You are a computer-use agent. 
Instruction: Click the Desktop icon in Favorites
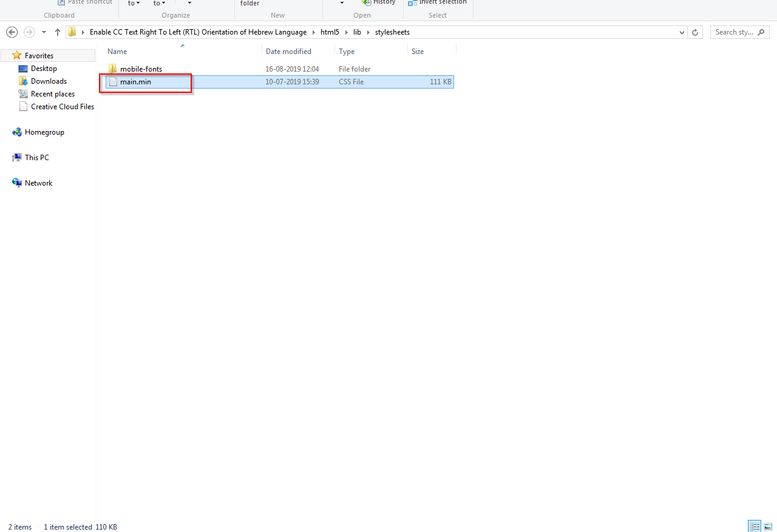24,69
